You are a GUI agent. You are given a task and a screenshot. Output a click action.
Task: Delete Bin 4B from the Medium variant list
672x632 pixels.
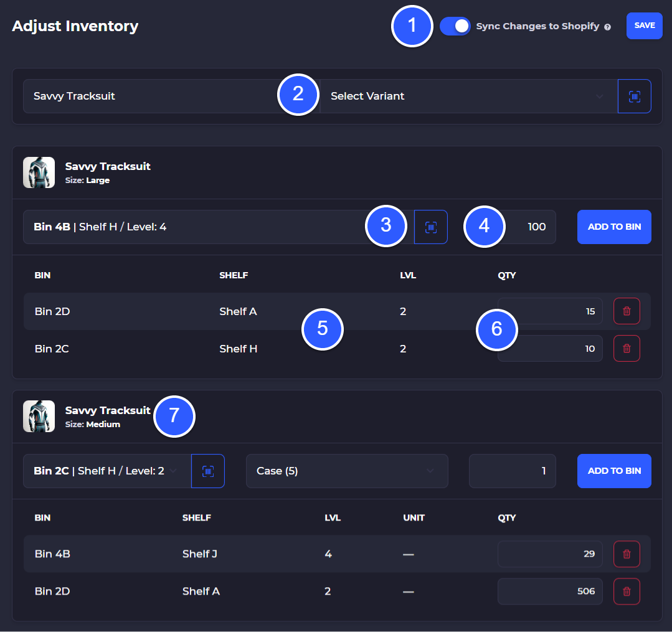click(627, 554)
